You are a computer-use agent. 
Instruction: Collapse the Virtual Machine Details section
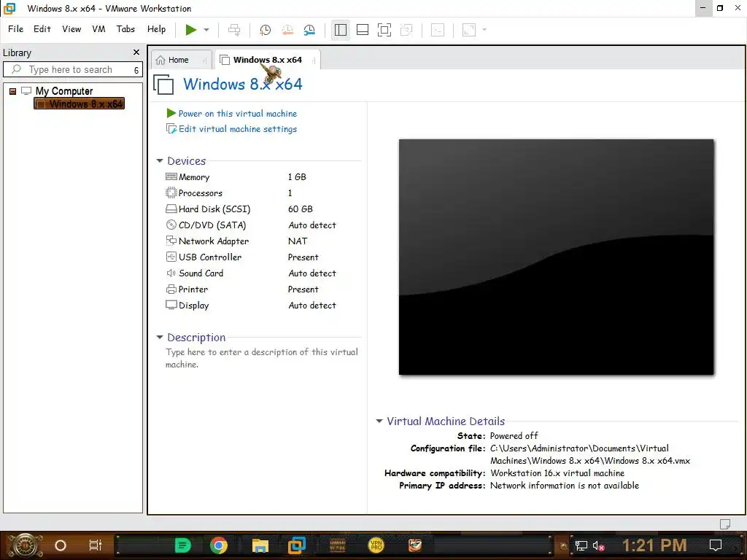(x=379, y=421)
